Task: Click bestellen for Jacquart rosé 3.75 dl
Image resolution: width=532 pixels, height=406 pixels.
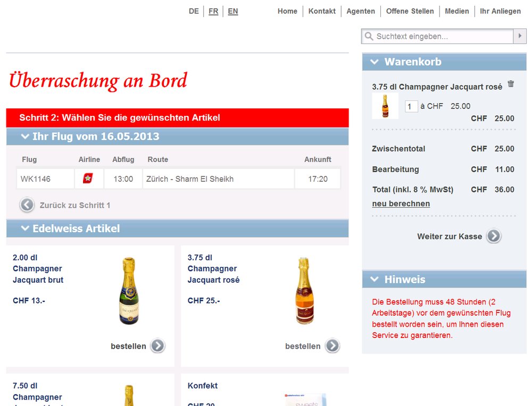Action: point(303,346)
